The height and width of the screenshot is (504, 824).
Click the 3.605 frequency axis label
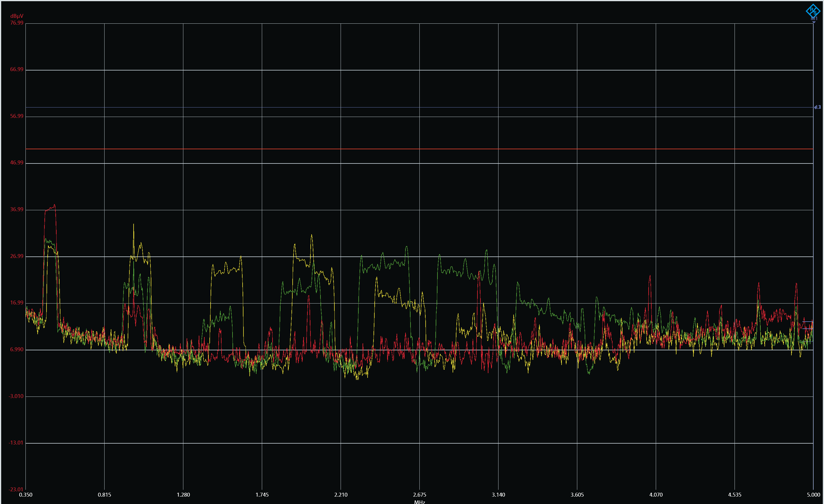point(577,495)
